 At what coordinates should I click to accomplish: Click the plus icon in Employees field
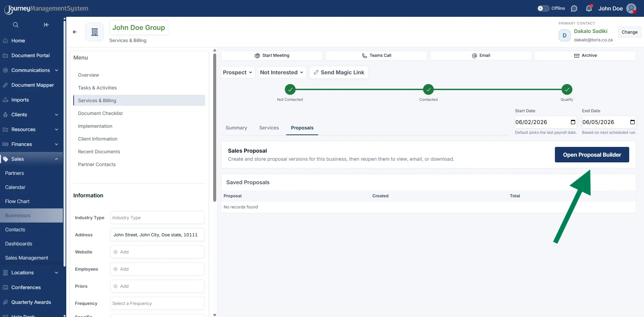115,269
